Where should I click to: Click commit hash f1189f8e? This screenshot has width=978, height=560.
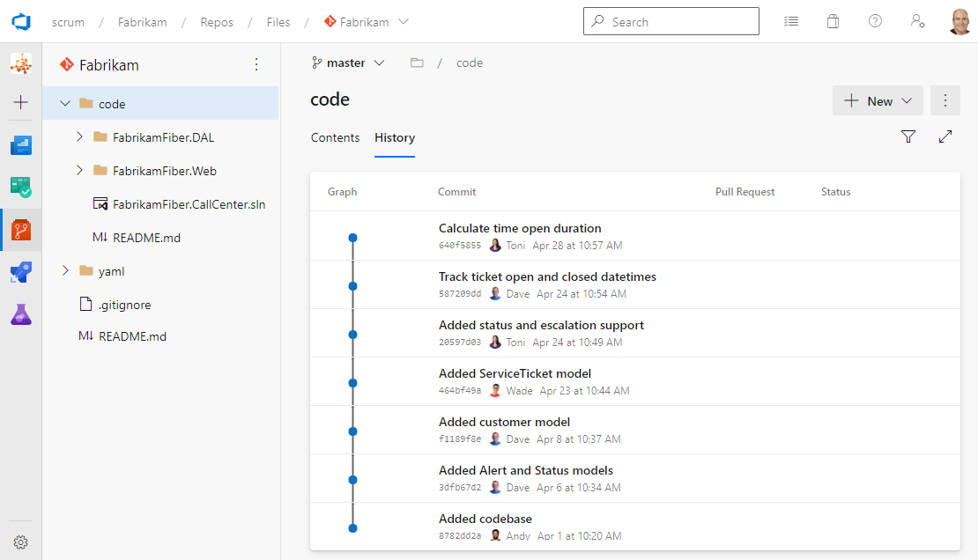[x=460, y=439]
